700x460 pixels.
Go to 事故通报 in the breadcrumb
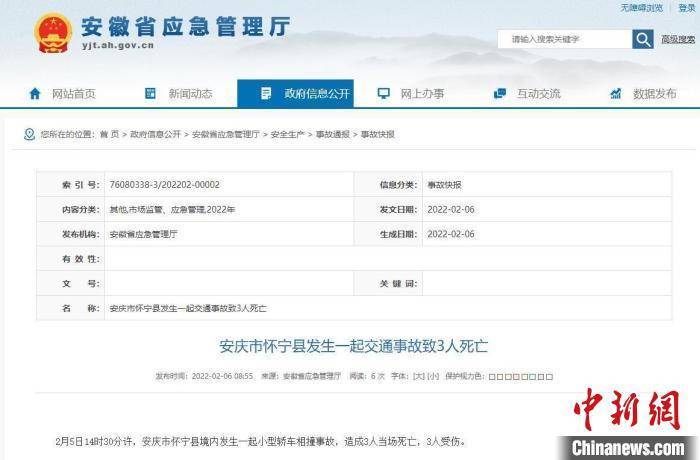click(333, 134)
